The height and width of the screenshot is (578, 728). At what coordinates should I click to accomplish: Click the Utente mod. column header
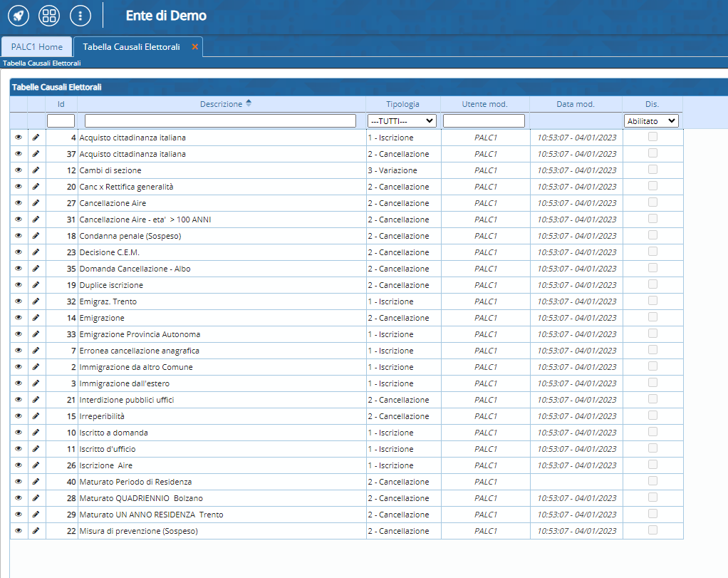(x=484, y=104)
